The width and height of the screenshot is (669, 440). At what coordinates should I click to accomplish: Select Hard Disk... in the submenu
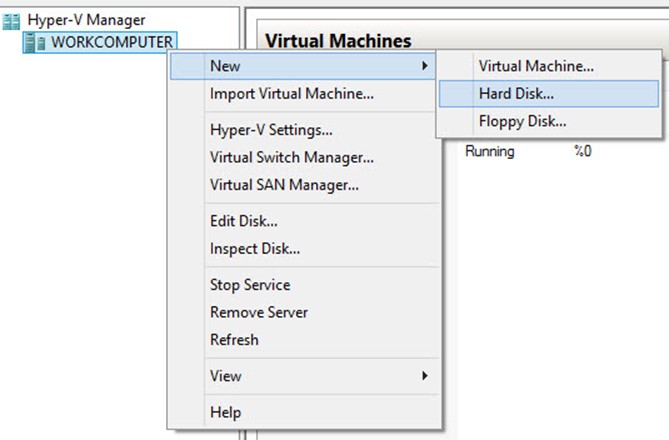pyautogui.click(x=516, y=94)
